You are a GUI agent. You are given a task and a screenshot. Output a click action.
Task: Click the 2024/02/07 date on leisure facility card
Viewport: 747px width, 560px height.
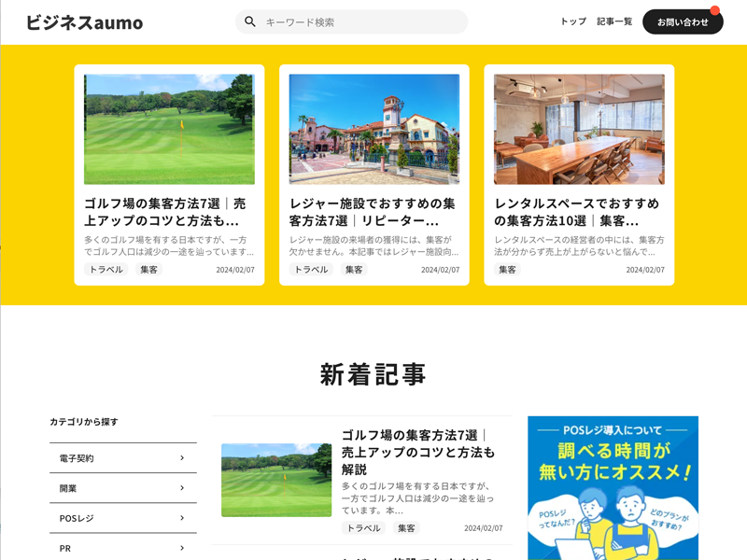[440, 270]
